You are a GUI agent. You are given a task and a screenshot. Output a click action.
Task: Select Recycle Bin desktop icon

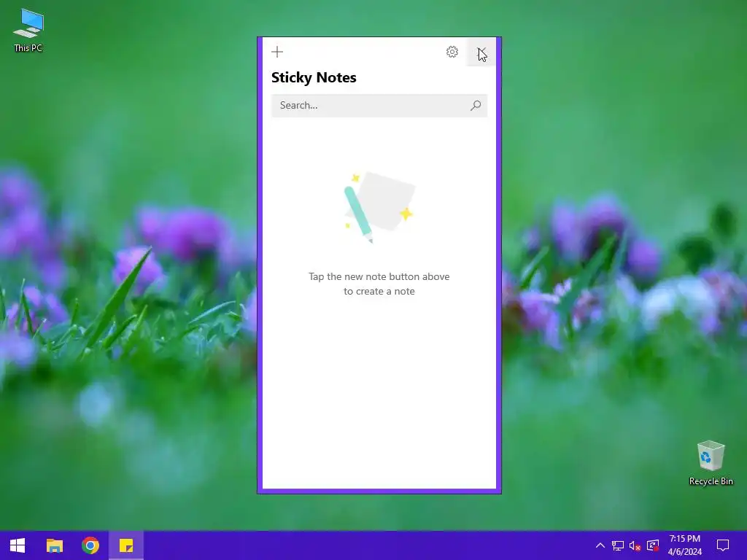711,463
